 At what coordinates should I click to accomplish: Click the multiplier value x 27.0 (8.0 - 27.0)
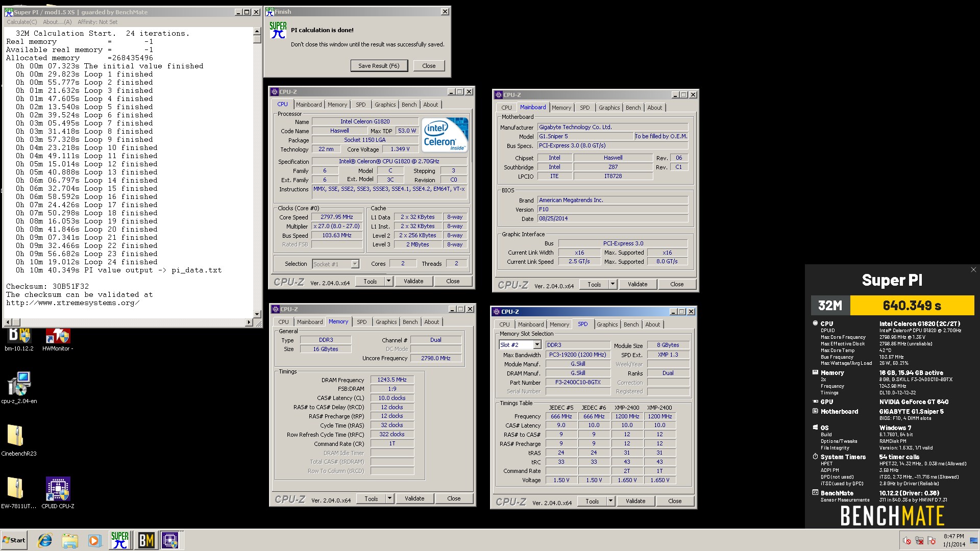click(x=337, y=226)
